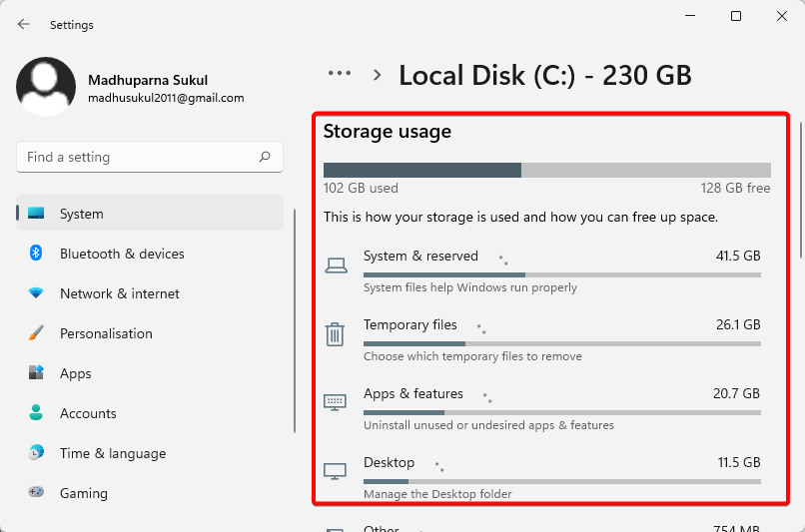Minimize the Settings window
The height and width of the screenshot is (532, 805).
(x=690, y=16)
